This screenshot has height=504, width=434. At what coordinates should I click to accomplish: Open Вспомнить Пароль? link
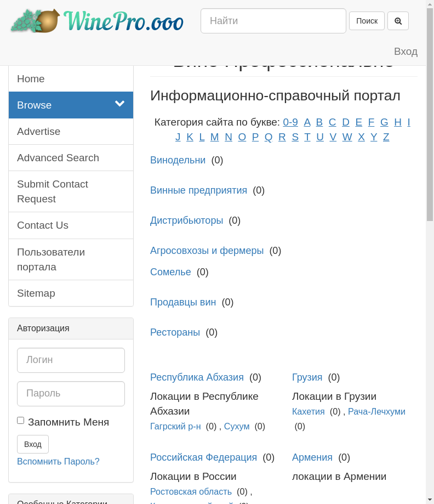tap(58, 462)
